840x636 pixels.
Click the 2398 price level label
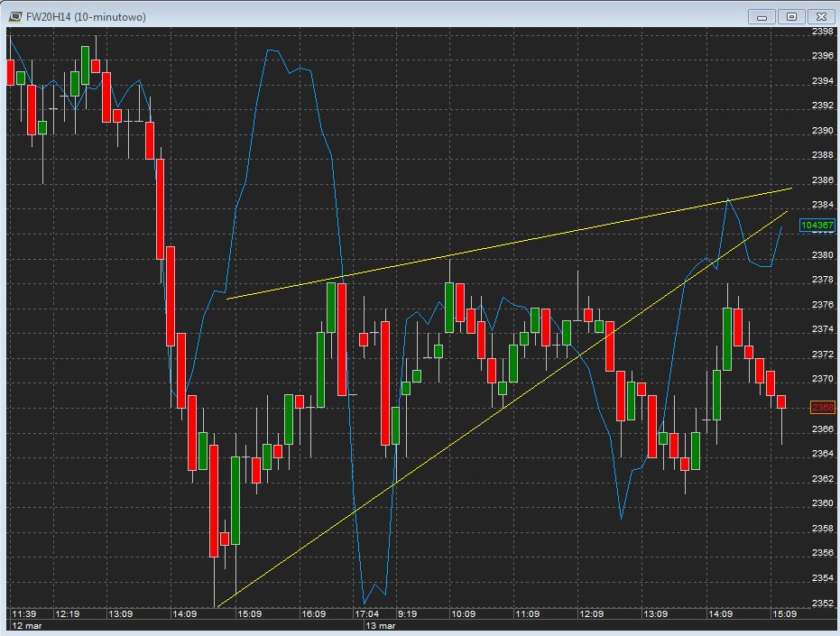pyautogui.click(x=822, y=32)
